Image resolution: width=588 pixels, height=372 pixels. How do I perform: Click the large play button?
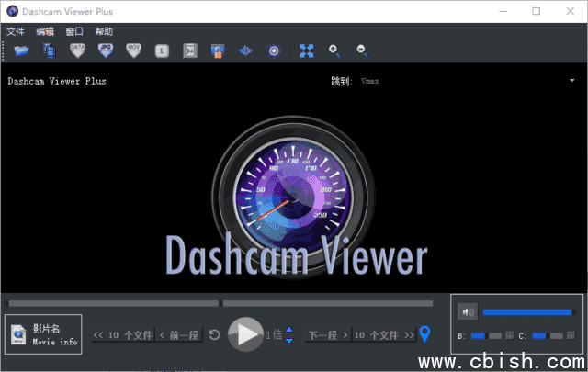click(246, 334)
